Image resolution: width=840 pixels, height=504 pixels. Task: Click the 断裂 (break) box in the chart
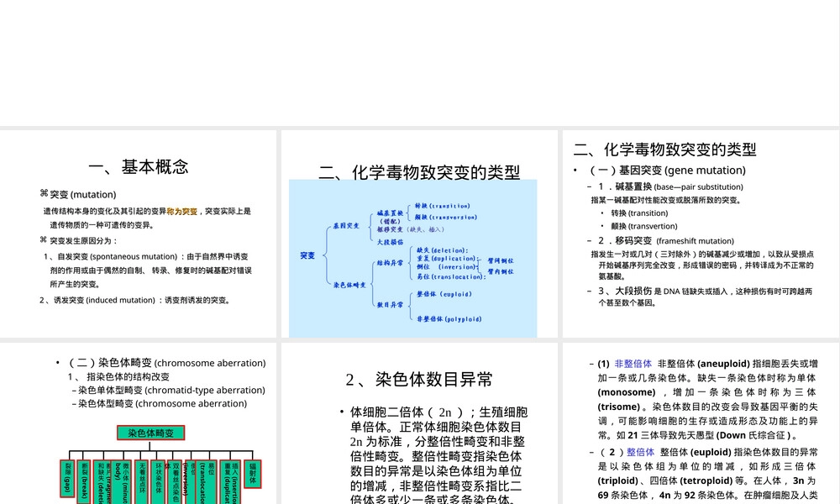tap(84, 480)
